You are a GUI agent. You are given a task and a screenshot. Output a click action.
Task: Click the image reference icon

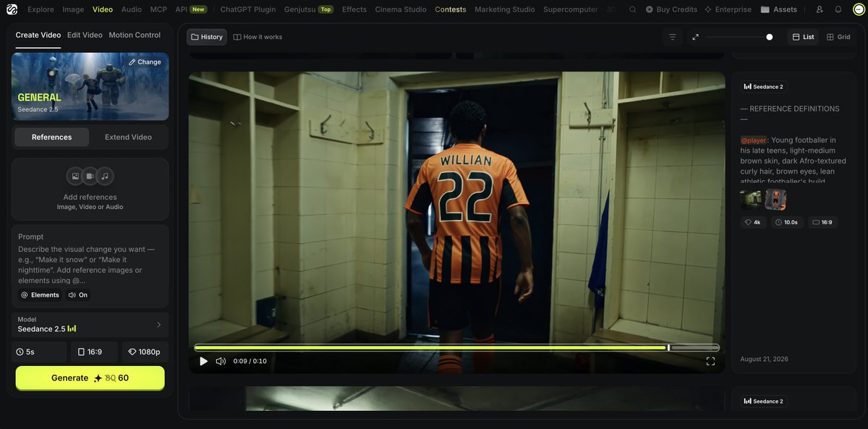click(75, 176)
